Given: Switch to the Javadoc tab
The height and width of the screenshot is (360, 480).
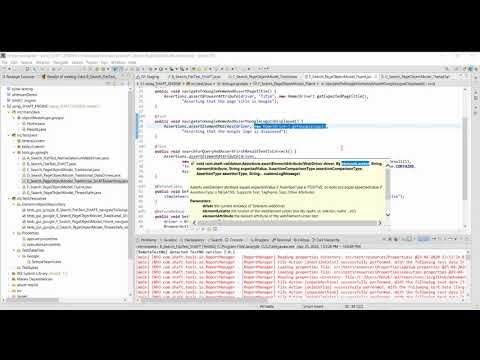Looking at the screenshot, I should (x=169, y=240).
